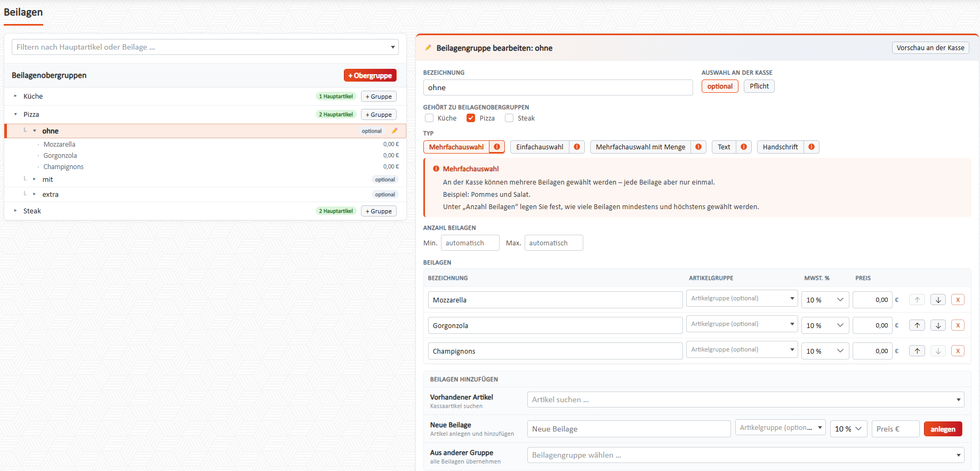Screen dimensions: 980x471
Task: Choose Mehrfachauswahl mit Menge type
Action: pos(640,147)
